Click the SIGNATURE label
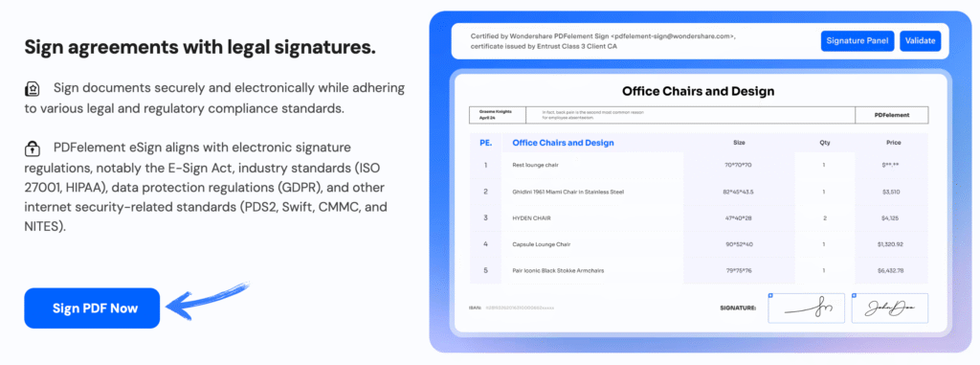This screenshot has width=980, height=365. pos(738,308)
